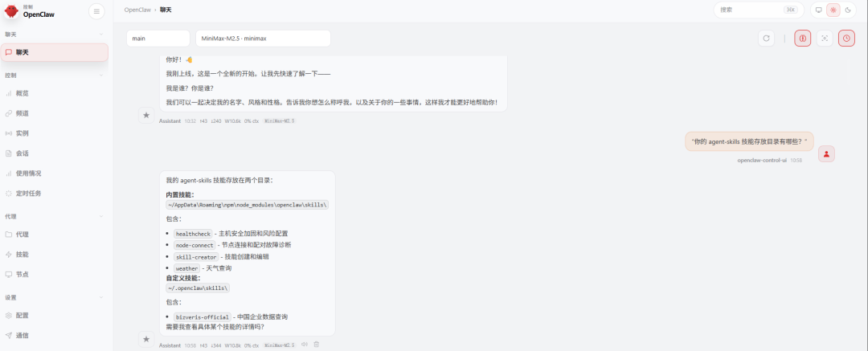Open the 实例 instances page
Screen dimensions: 868x351
click(x=55, y=133)
